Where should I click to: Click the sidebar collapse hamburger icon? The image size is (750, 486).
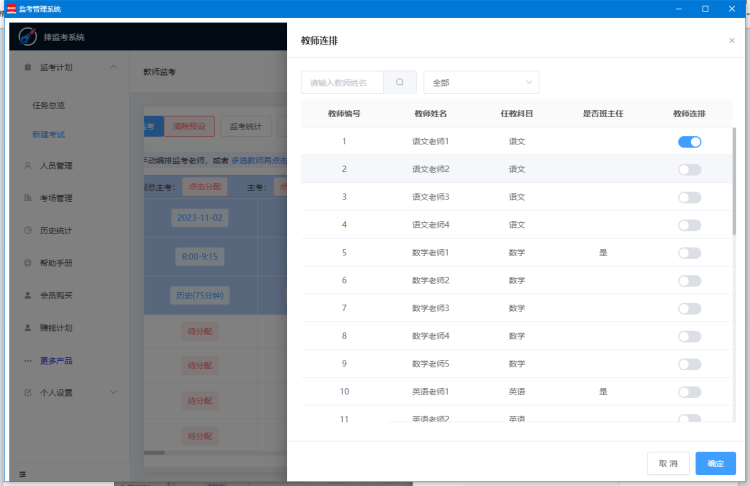point(22,474)
